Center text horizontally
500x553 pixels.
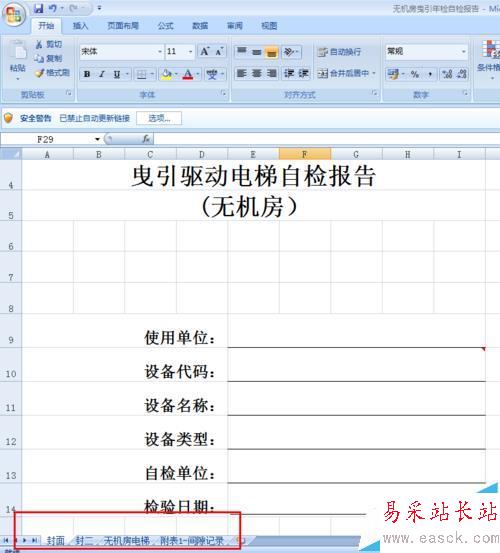(257, 73)
